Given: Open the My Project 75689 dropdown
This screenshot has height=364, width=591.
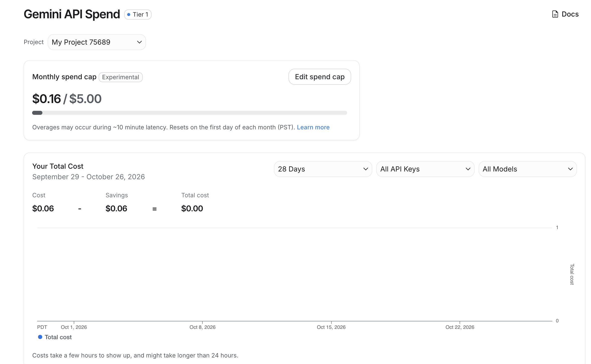Looking at the screenshot, I should (x=97, y=42).
